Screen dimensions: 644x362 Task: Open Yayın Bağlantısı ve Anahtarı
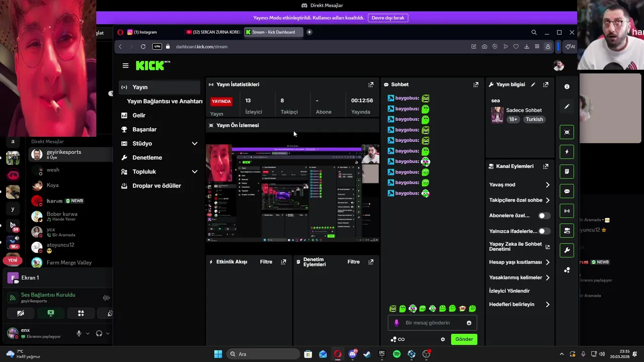point(165,101)
